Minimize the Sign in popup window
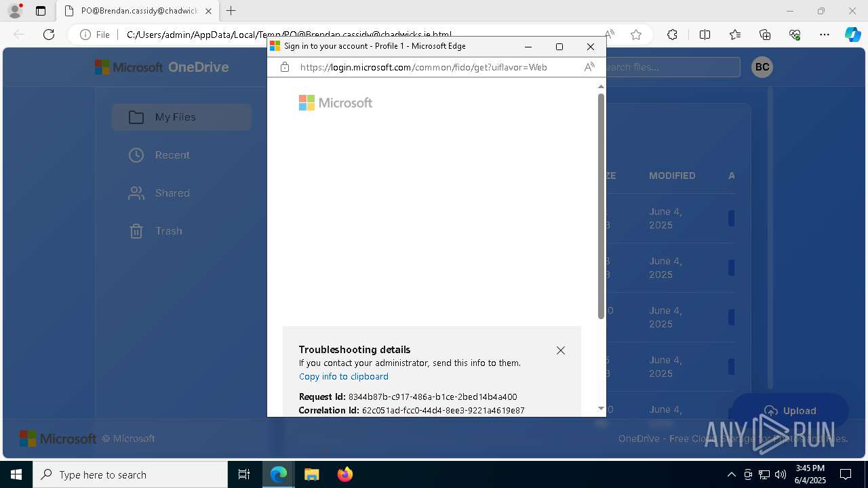The height and width of the screenshot is (488, 868). coord(528,46)
